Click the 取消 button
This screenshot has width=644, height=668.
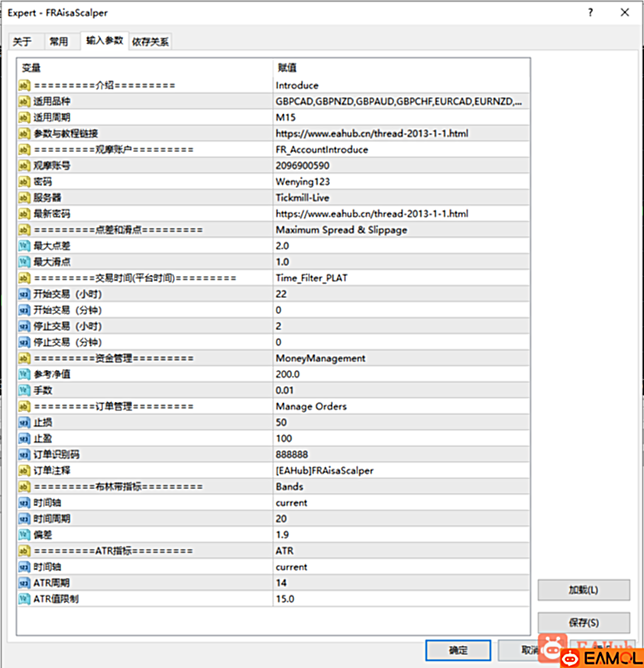530,650
